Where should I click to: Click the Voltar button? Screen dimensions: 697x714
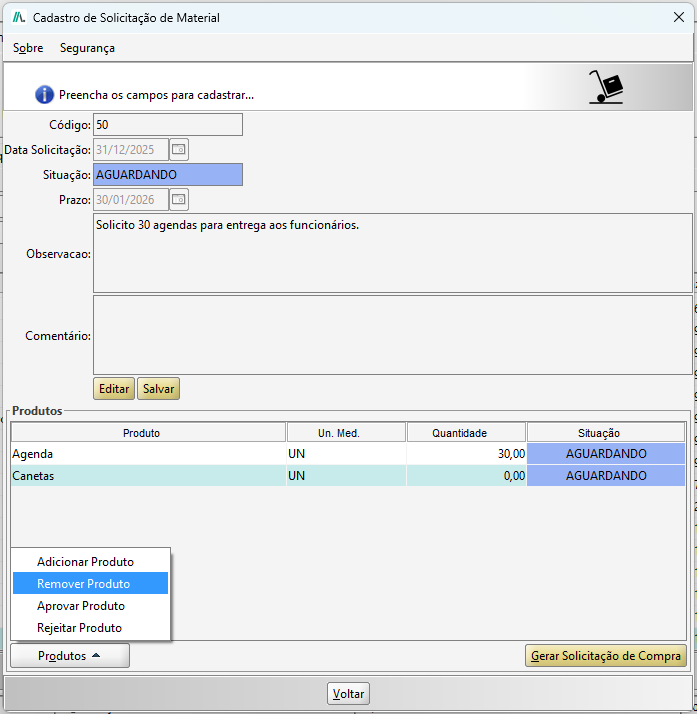click(348, 694)
